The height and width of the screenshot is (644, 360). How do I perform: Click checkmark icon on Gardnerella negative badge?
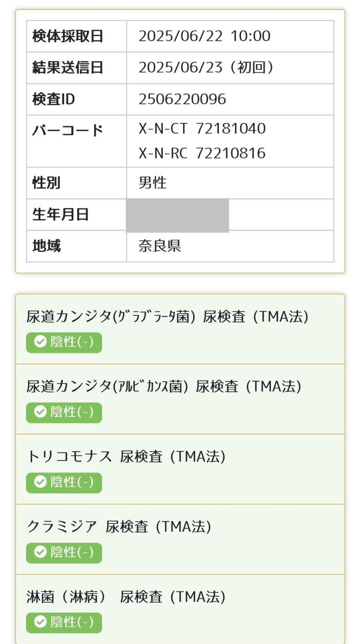point(40,342)
